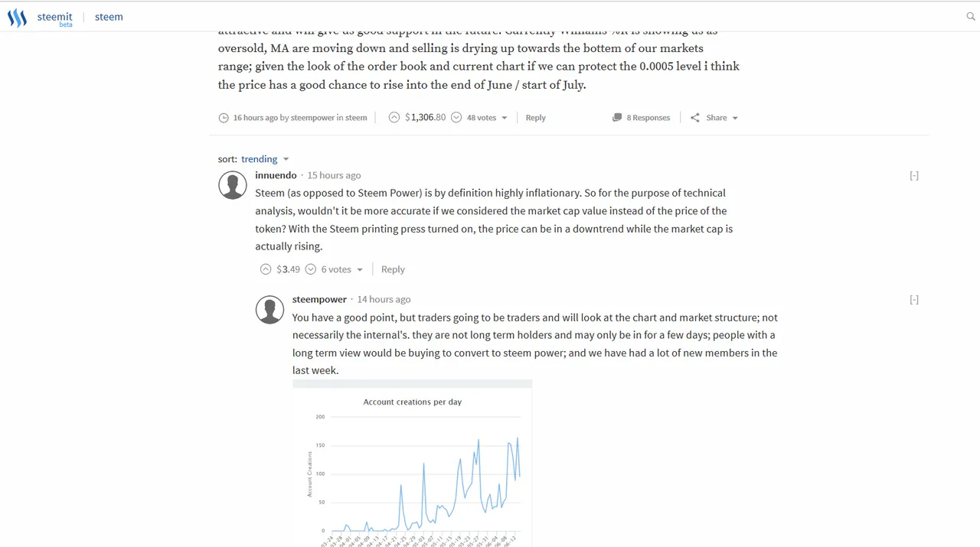Open the steem tag in the header

(109, 17)
